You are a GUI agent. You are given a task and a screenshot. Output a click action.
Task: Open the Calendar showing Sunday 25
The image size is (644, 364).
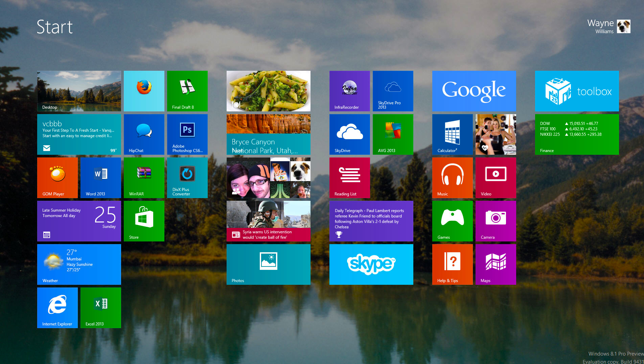(x=79, y=221)
